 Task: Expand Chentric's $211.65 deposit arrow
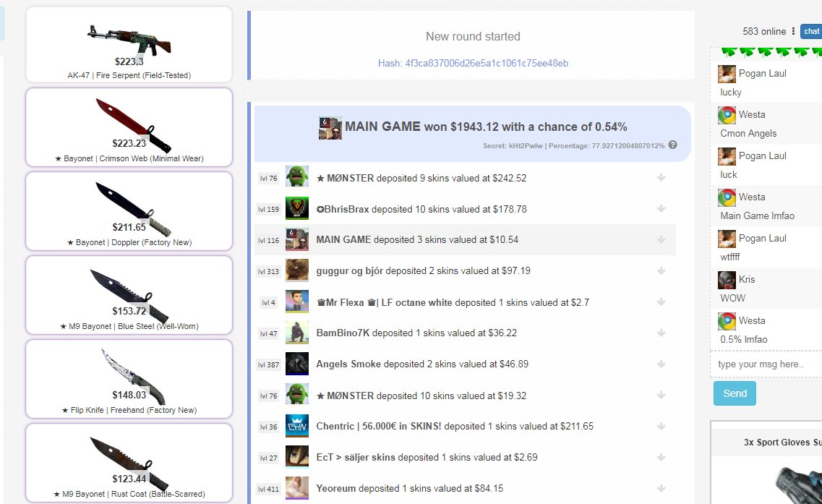point(661,427)
